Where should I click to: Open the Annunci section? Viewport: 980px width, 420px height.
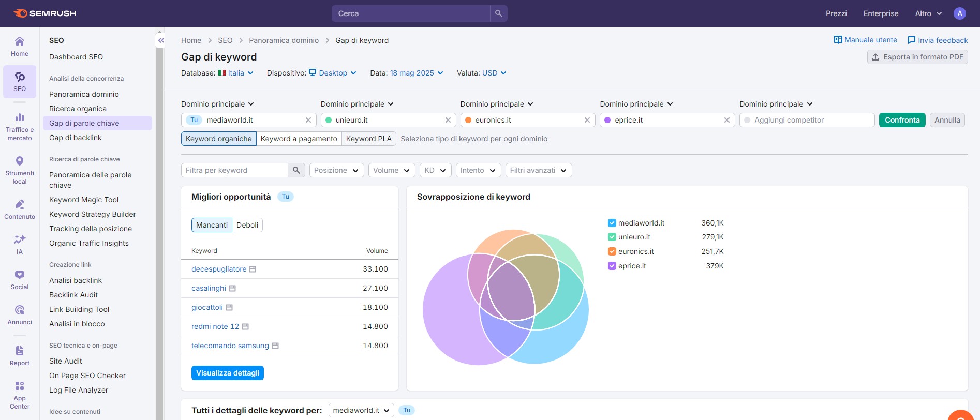(20, 315)
